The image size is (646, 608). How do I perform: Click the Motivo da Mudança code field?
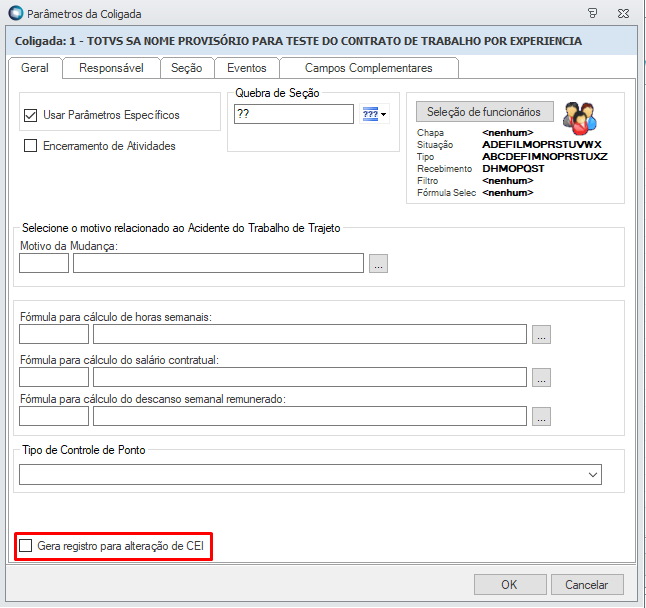(x=44, y=263)
